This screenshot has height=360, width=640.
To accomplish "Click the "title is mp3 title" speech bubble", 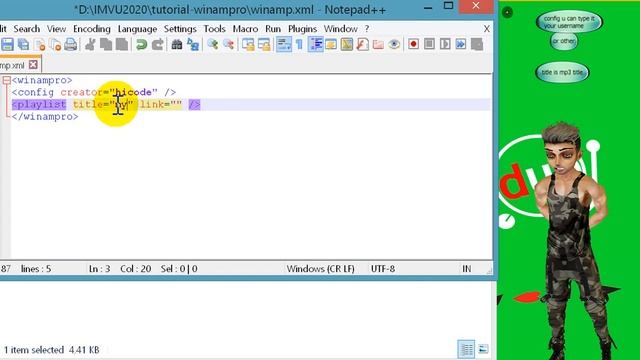I will (x=562, y=72).
